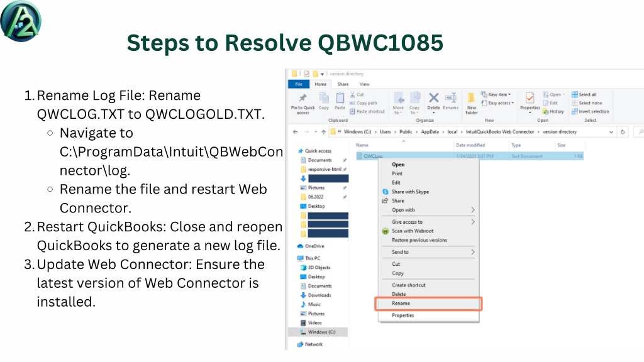Choose Share with Skype in the context menu
The height and width of the screenshot is (362, 644).
coord(410,192)
